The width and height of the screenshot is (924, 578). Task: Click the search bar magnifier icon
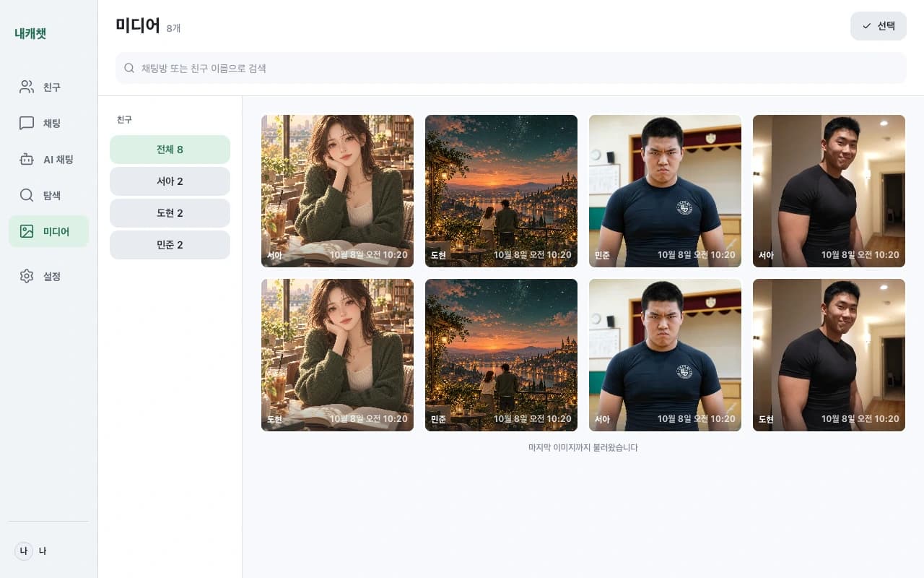click(x=129, y=68)
